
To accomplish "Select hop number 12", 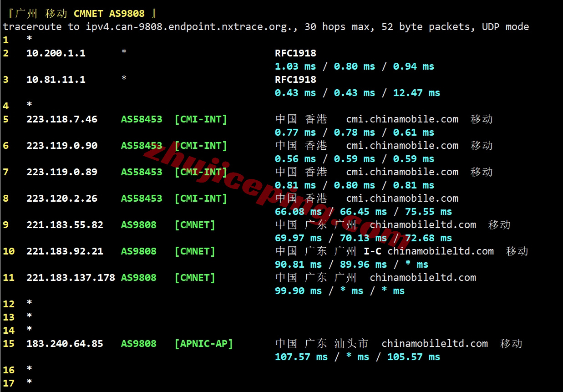I will click(x=9, y=304).
